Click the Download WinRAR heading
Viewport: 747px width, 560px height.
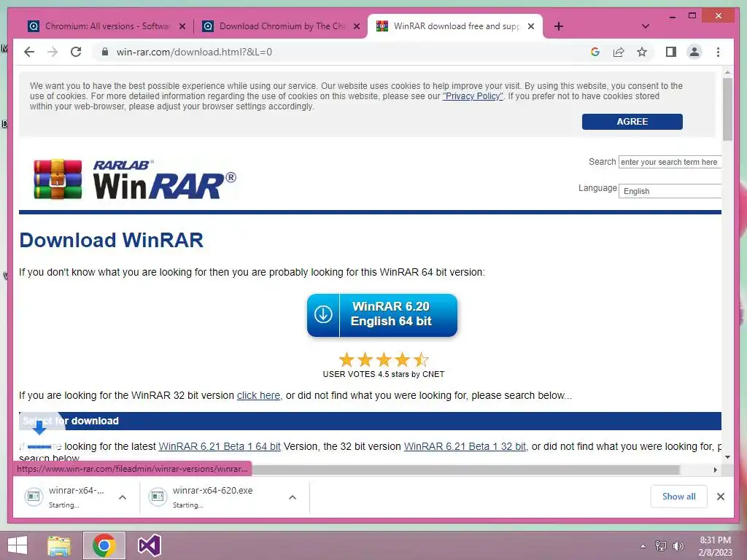coord(112,240)
